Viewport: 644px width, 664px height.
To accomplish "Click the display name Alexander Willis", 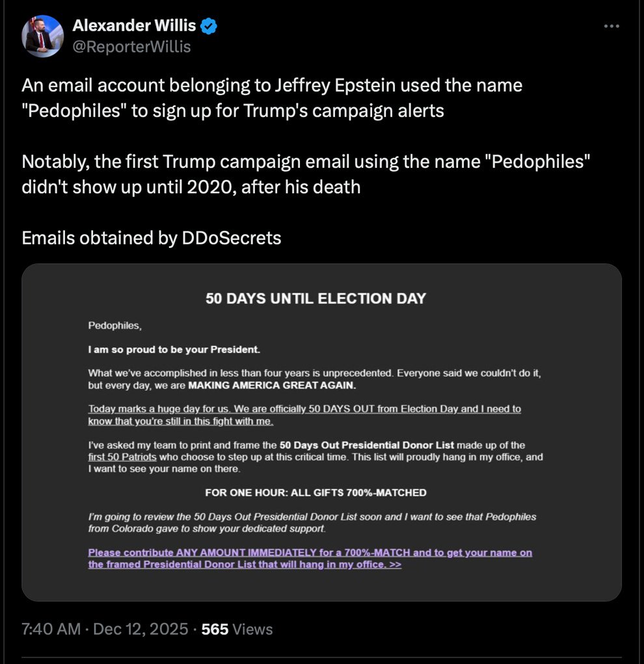I will 134,26.
